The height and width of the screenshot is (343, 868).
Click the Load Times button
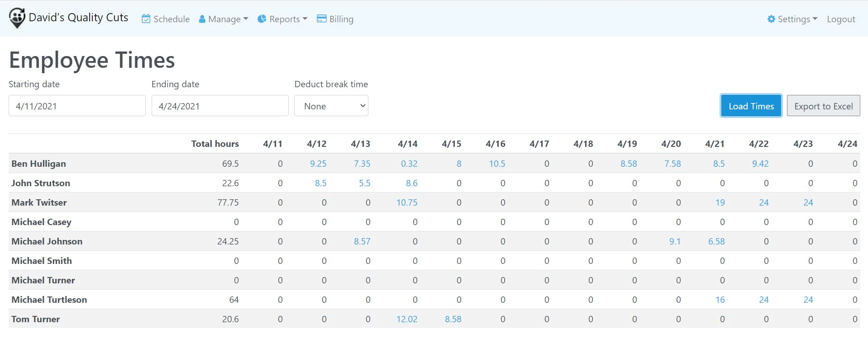751,106
